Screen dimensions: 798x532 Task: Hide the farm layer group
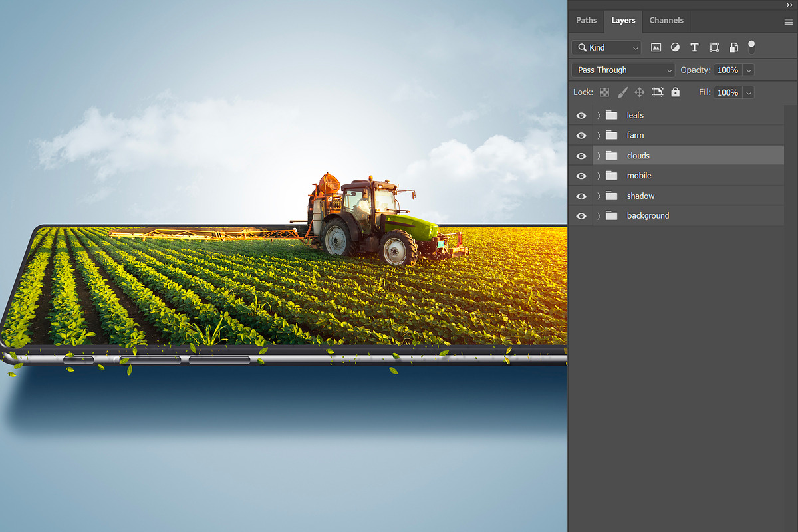(x=581, y=135)
